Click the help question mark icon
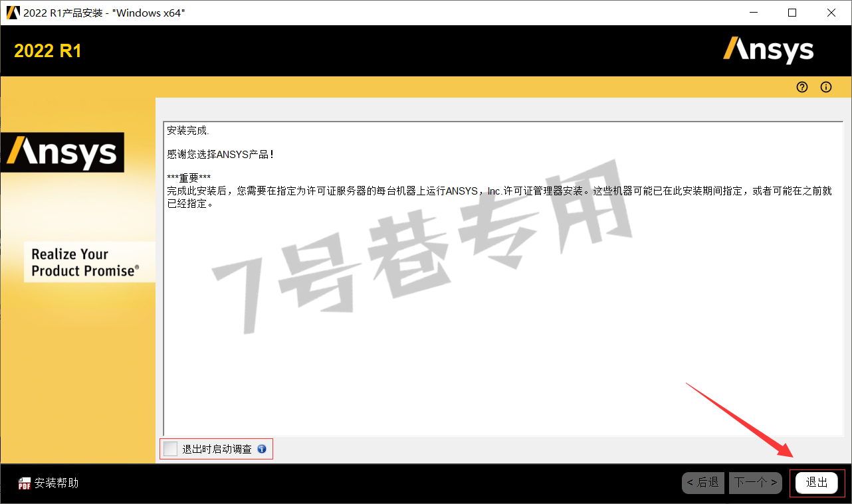852x504 pixels. [802, 87]
